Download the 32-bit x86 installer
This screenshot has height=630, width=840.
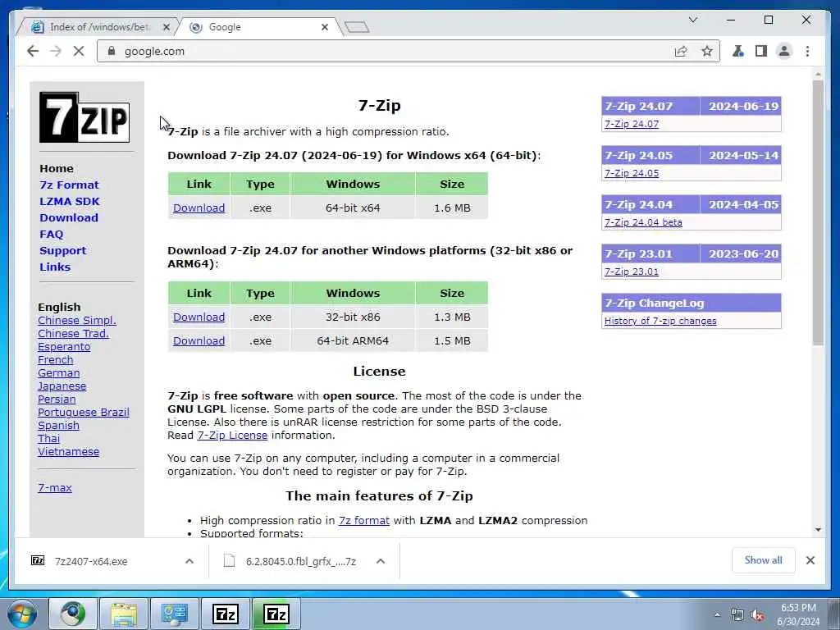pos(199,317)
